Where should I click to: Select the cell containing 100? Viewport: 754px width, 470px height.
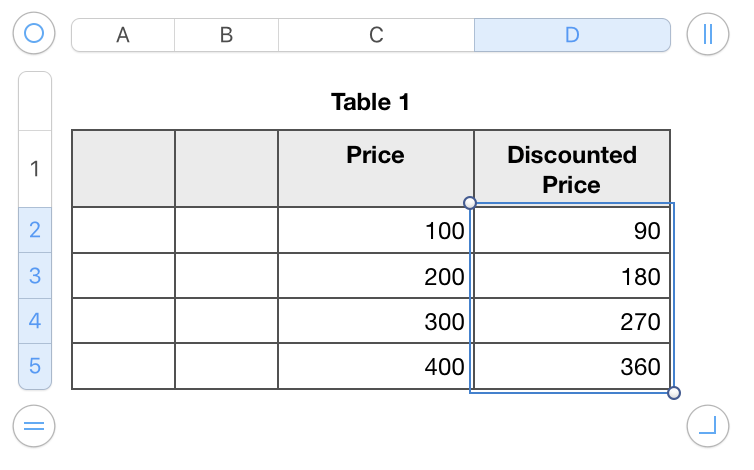(x=376, y=231)
